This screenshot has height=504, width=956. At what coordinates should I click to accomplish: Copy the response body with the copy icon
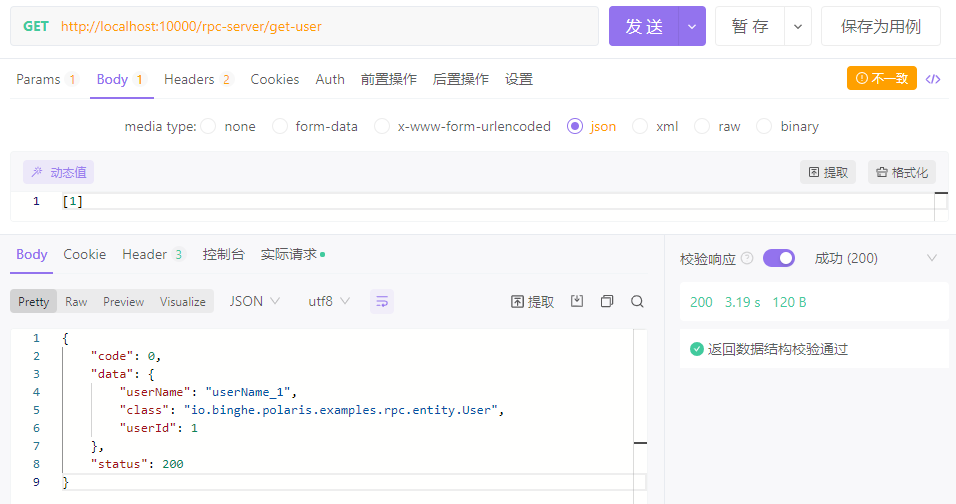[x=607, y=301]
